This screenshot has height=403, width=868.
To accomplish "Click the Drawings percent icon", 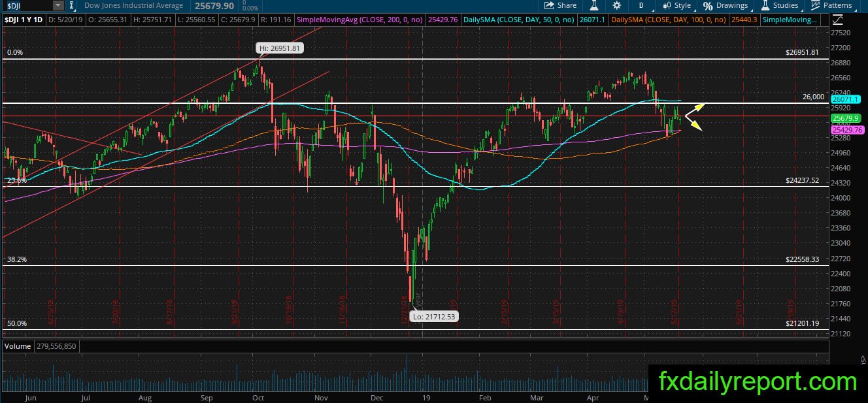I will [709, 5].
